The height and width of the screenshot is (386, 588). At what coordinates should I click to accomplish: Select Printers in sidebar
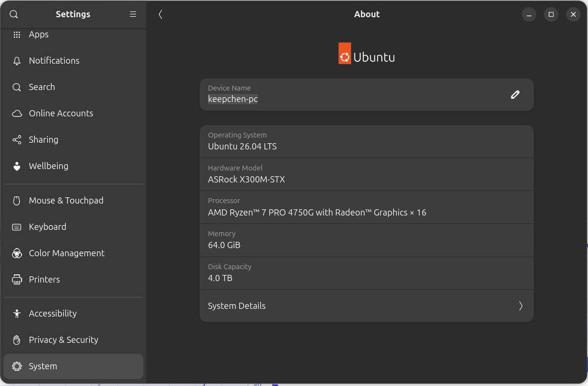(x=73, y=280)
